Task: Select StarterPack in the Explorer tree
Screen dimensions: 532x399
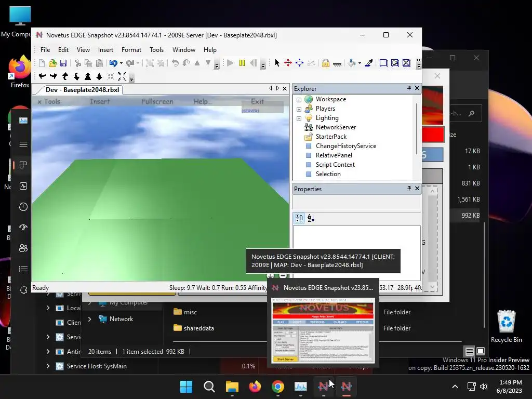Action: pyautogui.click(x=331, y=137)
